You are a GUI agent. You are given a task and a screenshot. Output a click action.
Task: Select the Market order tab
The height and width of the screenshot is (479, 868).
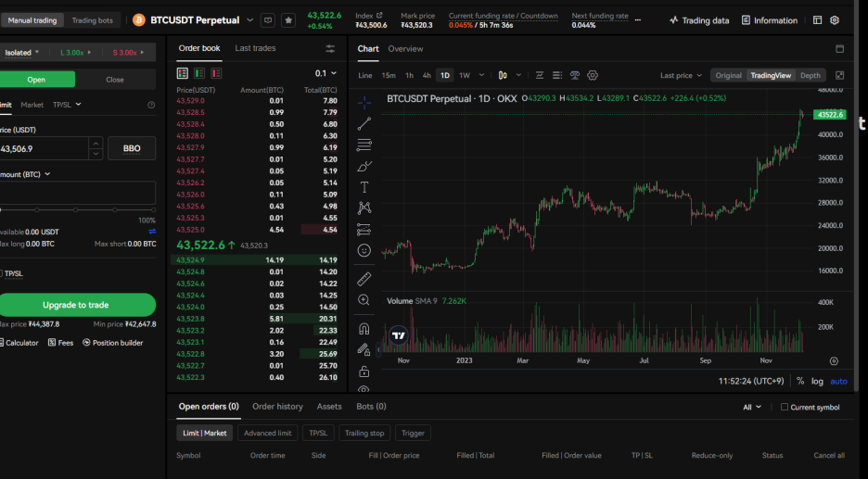point(32,105)
